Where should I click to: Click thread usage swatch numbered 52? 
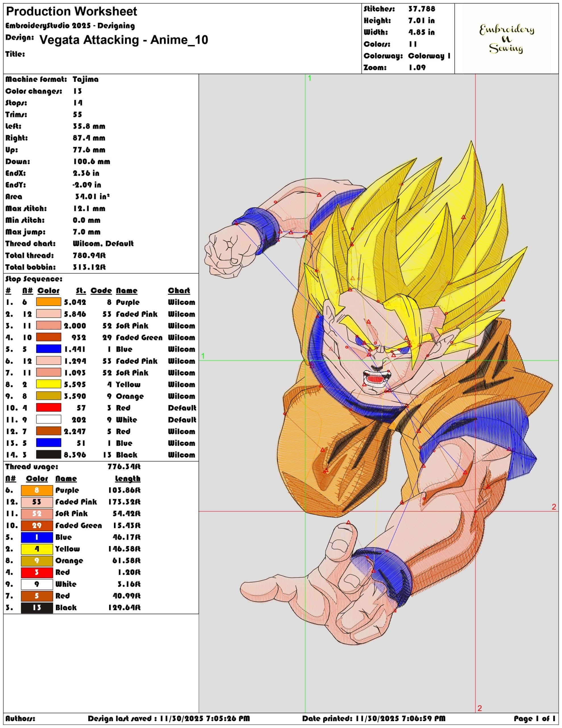[37, 514]
